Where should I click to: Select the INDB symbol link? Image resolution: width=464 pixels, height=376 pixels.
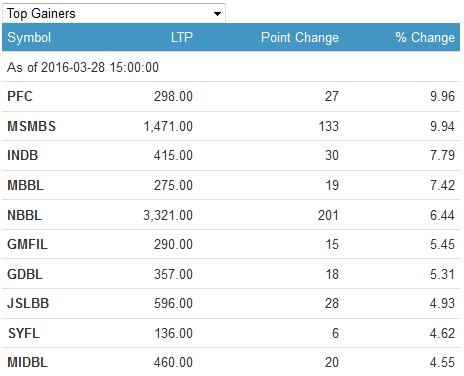[23, 155]
